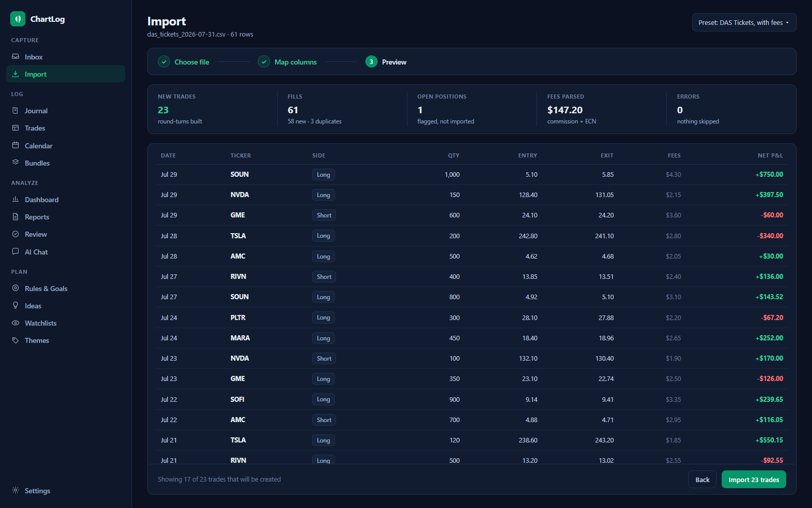The height and width of the screenshot is (508, 812).
Task: Click the Long tag in MARA row
Action: (323, 338)
